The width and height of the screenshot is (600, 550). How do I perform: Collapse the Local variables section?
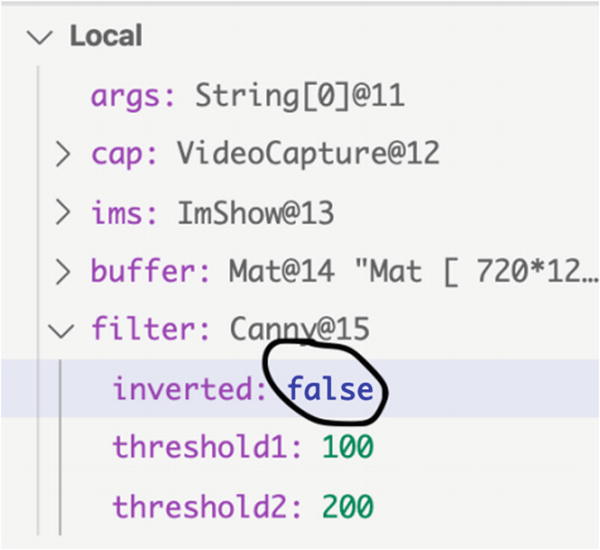40,38
